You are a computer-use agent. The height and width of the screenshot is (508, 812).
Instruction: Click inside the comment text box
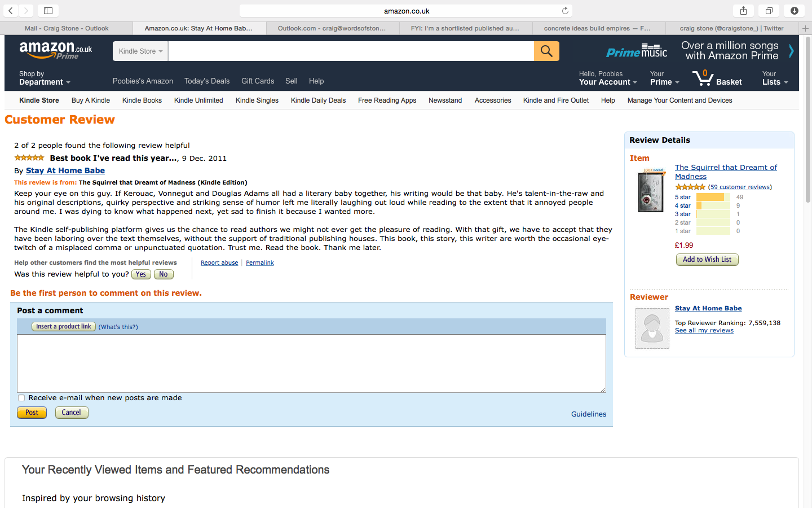click(311, 364)
